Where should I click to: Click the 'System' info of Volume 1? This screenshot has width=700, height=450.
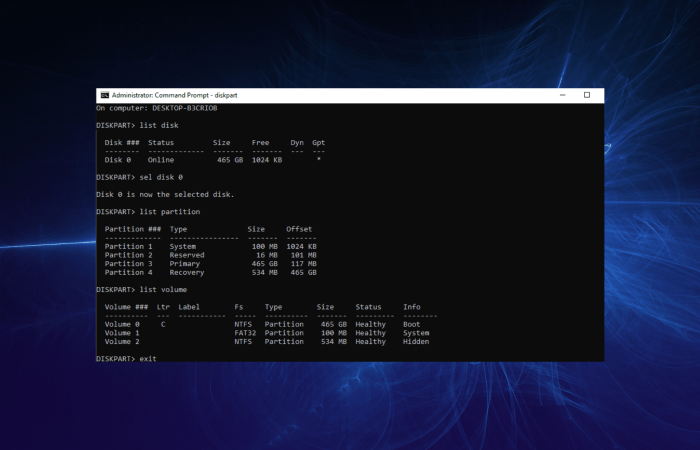point(416,333)
